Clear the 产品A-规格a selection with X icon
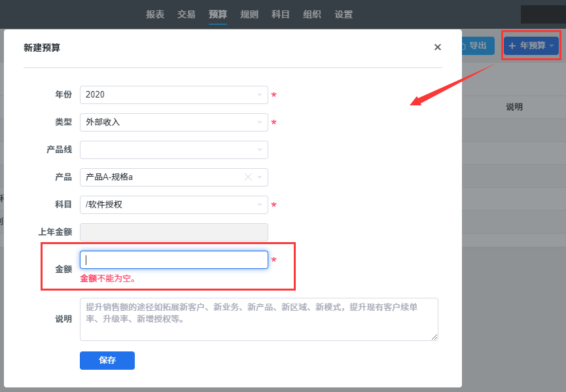The width and height of the screenshot is (566, 392). tap(248, 177)
